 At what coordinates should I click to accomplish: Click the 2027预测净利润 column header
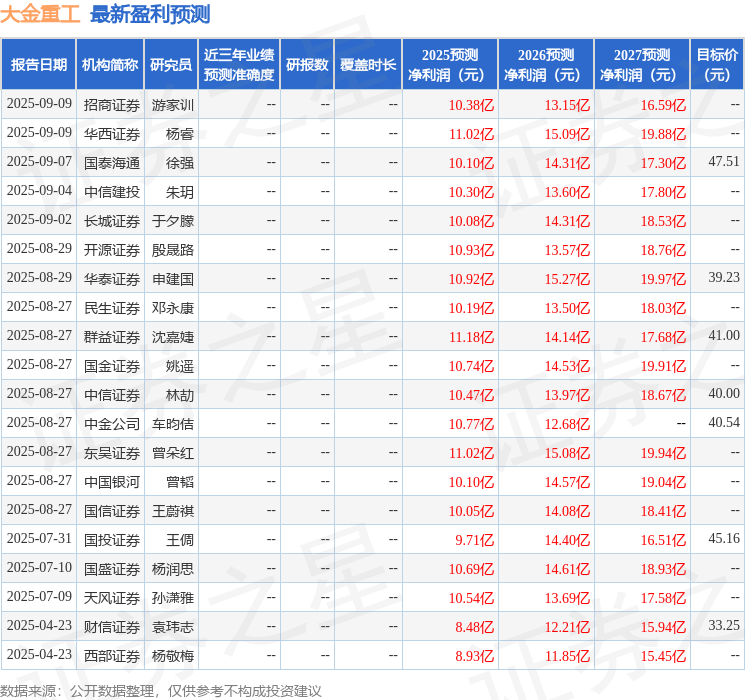642,65
